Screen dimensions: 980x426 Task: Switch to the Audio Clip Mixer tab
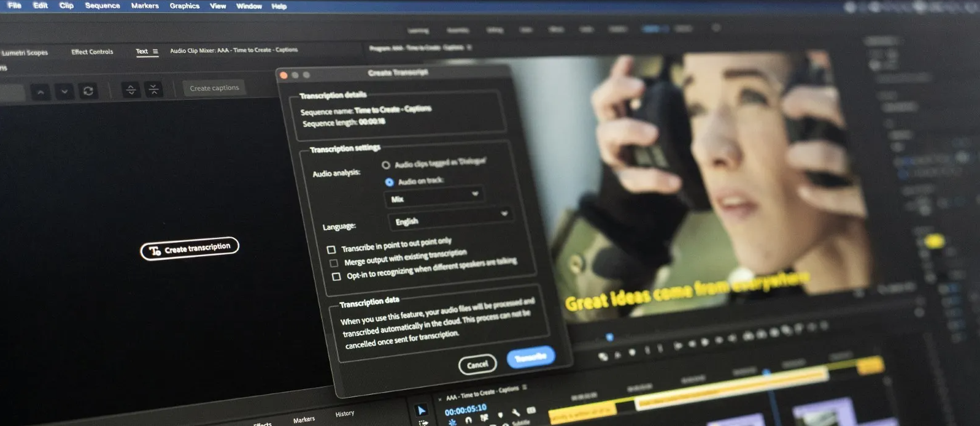tap(234, 50)
